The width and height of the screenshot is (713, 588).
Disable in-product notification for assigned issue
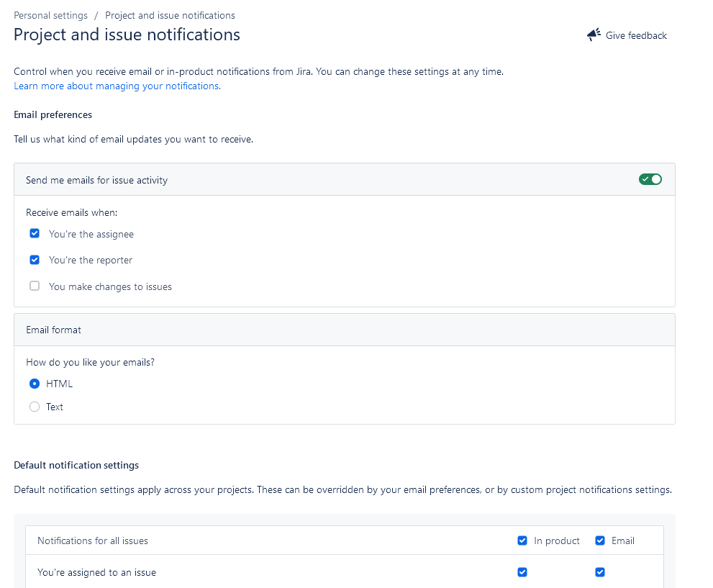tap(522, 572)
